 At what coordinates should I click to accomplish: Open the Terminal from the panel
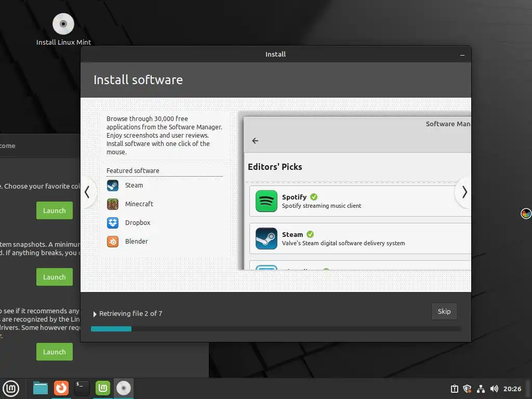point(82,388)
